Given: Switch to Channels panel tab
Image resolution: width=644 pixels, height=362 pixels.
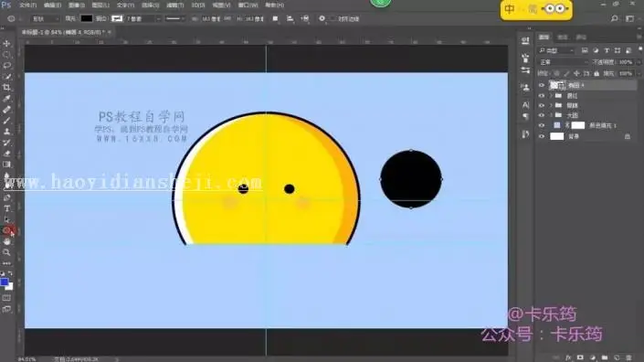Looking at the screenshot, I should click(563, 37).
